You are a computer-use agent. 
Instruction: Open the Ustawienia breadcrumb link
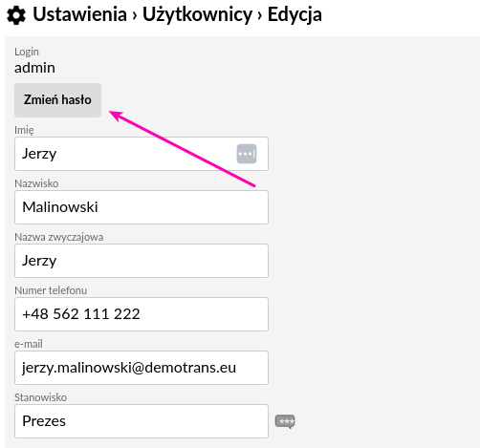click(79, 14)
